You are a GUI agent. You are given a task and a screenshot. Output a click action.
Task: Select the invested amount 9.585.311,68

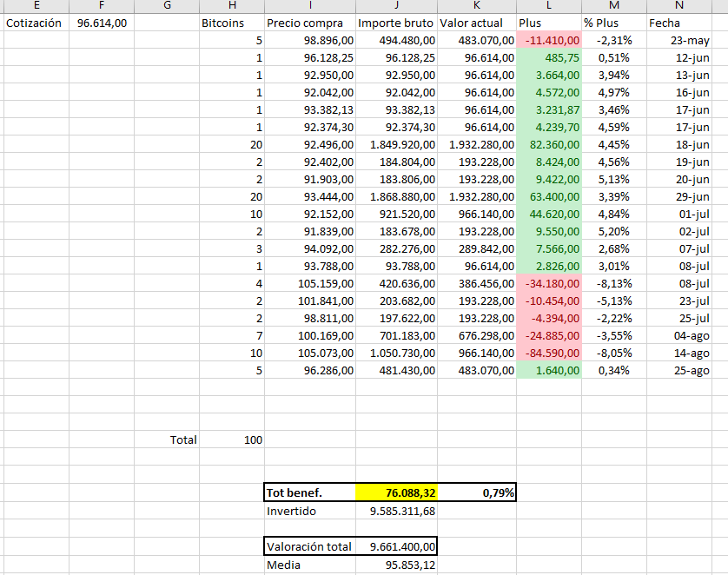tap(396, 511)
